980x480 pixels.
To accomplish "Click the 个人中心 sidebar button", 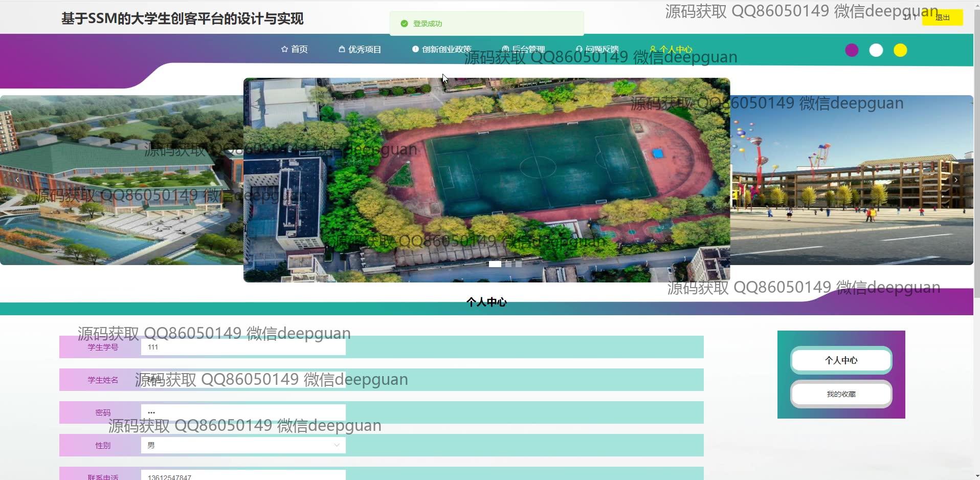I will [841, 360].
